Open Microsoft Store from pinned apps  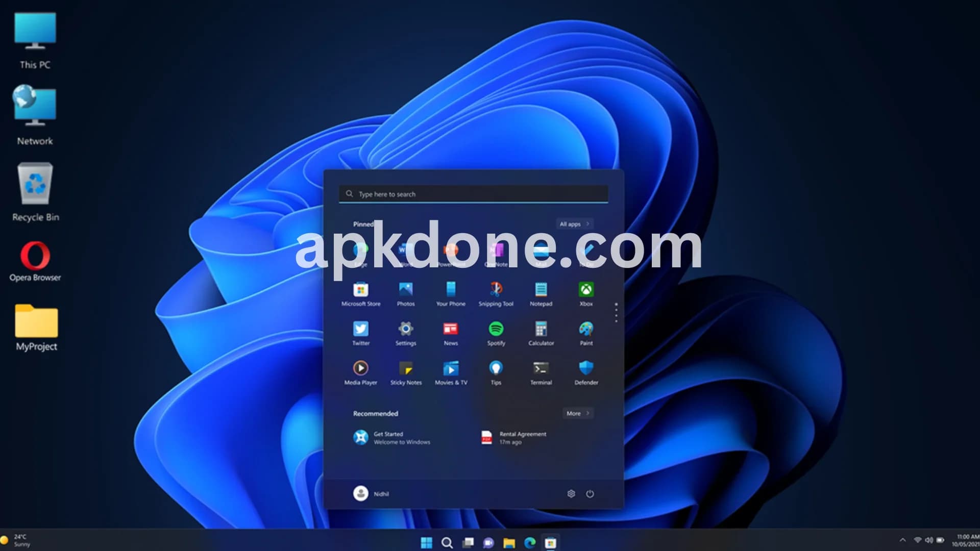[x=360, y=294]
